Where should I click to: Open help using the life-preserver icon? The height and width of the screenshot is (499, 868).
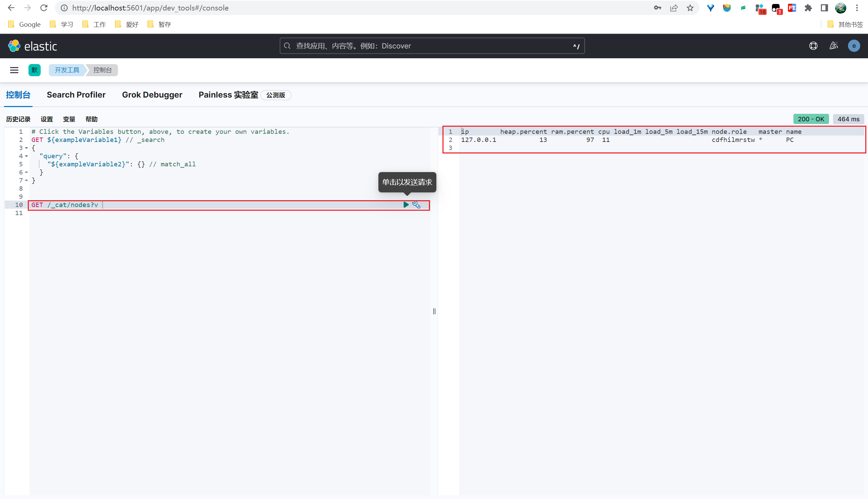coord(813,46)
